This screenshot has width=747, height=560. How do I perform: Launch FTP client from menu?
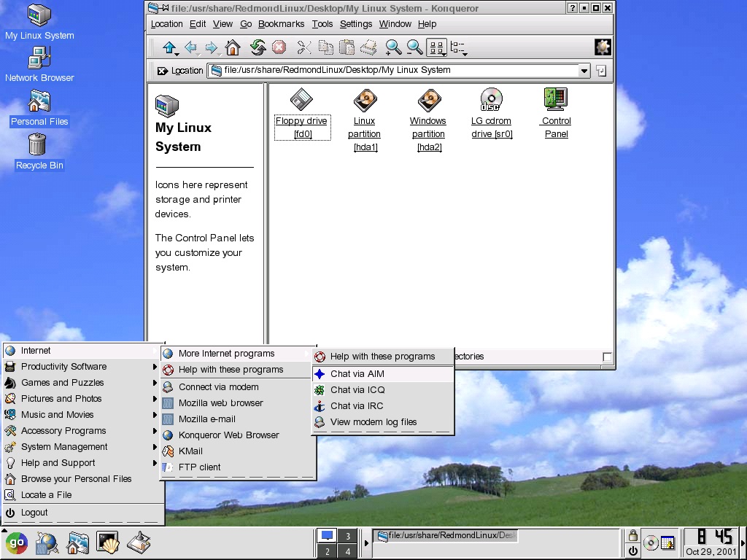(237, 467)
